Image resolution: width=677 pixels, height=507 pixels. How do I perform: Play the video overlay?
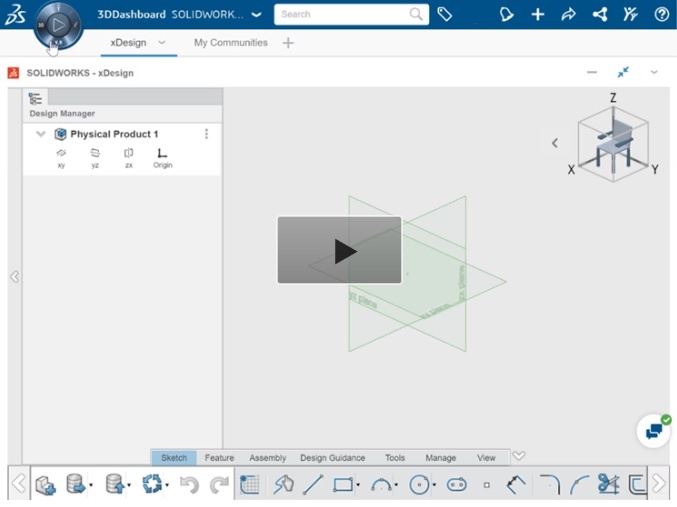pyautogui.click(x=339, y=250)
